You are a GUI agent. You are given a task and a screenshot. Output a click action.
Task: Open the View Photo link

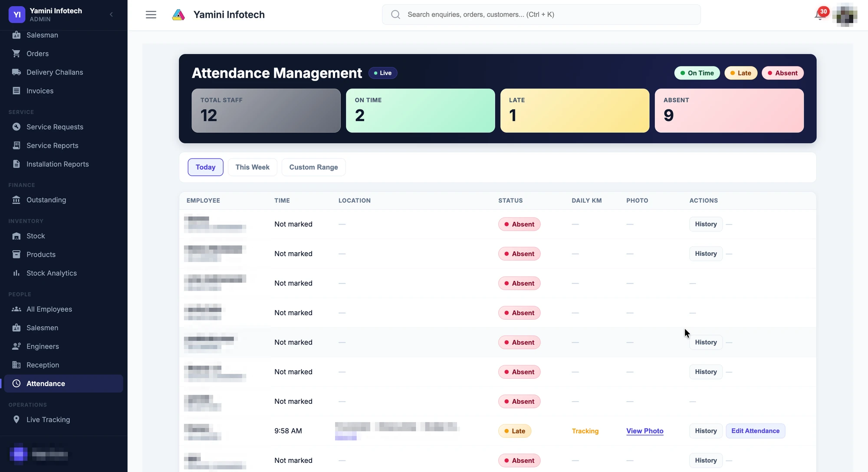(644, 431)
